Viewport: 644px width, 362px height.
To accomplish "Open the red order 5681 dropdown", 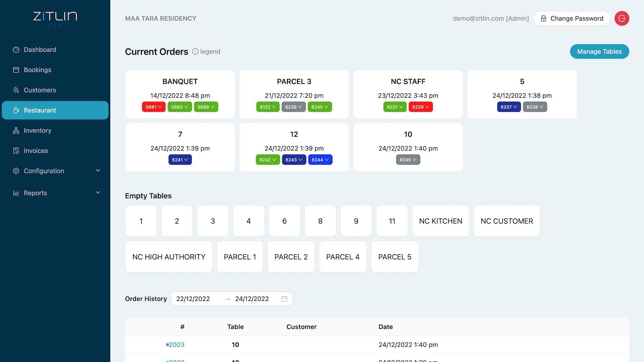I will point(154,107).
